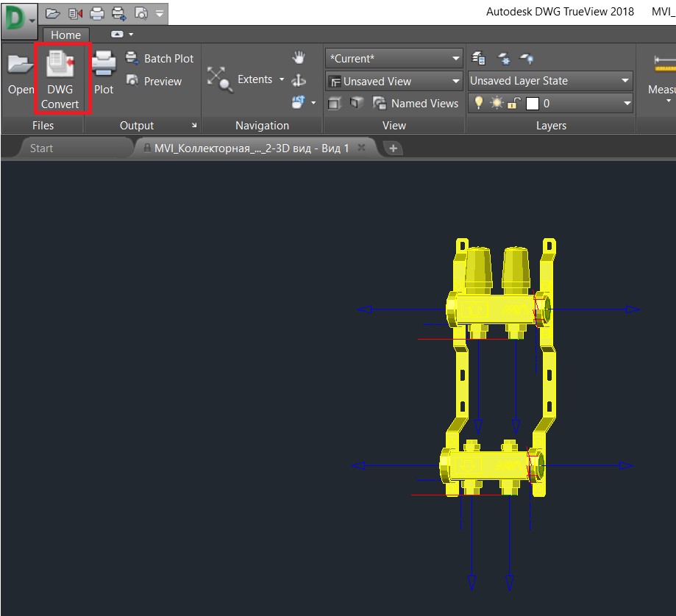Screen dimensions: 676x616
Task: Activate the Orbit tool
Action: point(299,80)
